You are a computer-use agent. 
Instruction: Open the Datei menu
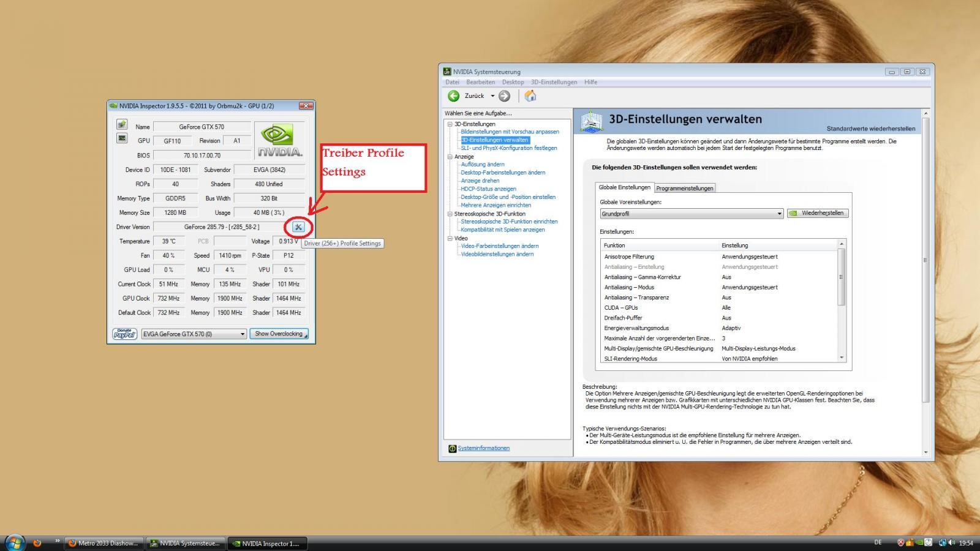452,82
